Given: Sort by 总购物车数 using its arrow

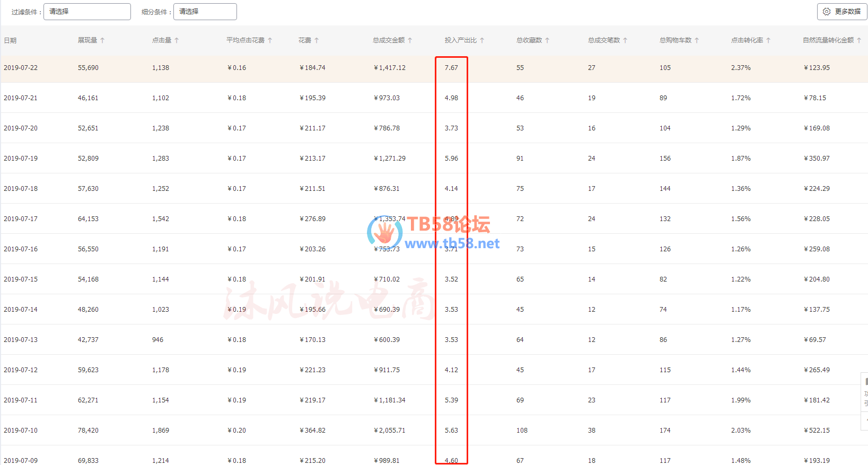Looking at the screenshot, I should 697,40.
